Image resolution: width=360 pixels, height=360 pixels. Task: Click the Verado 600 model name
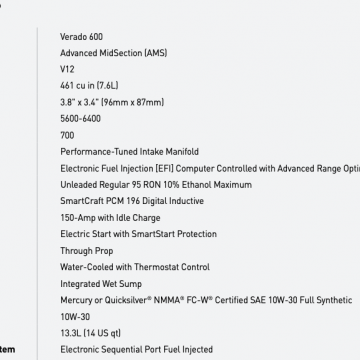pyautogui.click(x=81, y=37)
